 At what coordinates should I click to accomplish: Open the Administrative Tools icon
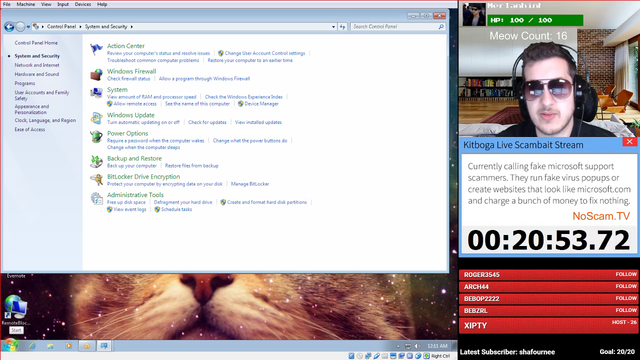(96, 198)
